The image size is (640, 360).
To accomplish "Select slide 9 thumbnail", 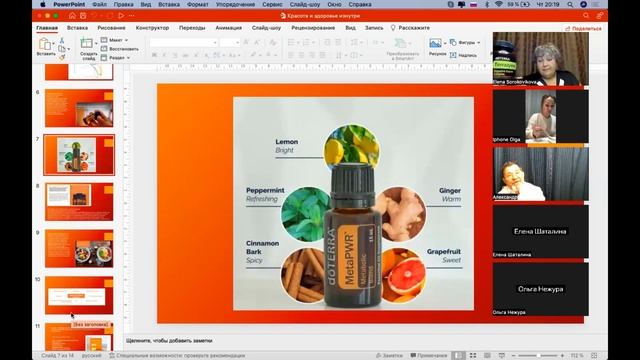I will point(79,249).
